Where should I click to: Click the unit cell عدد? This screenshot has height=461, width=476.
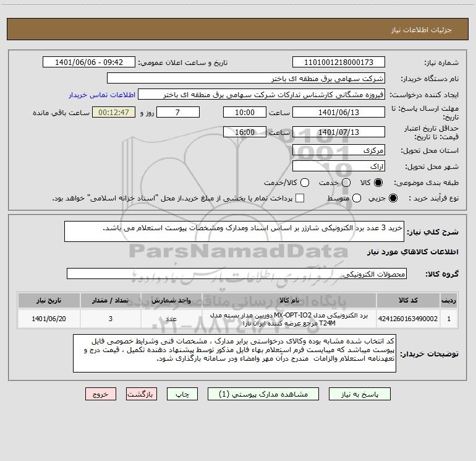point(171,319)
